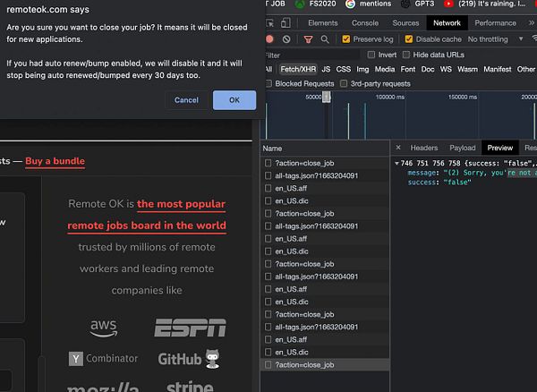Screen dimensions: 537x392
Task: Click the AWS logo
Action: coord(104,328)
